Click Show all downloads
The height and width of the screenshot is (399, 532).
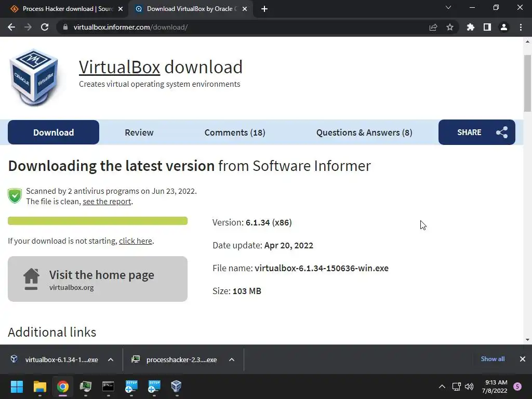(x=493, y=359)
